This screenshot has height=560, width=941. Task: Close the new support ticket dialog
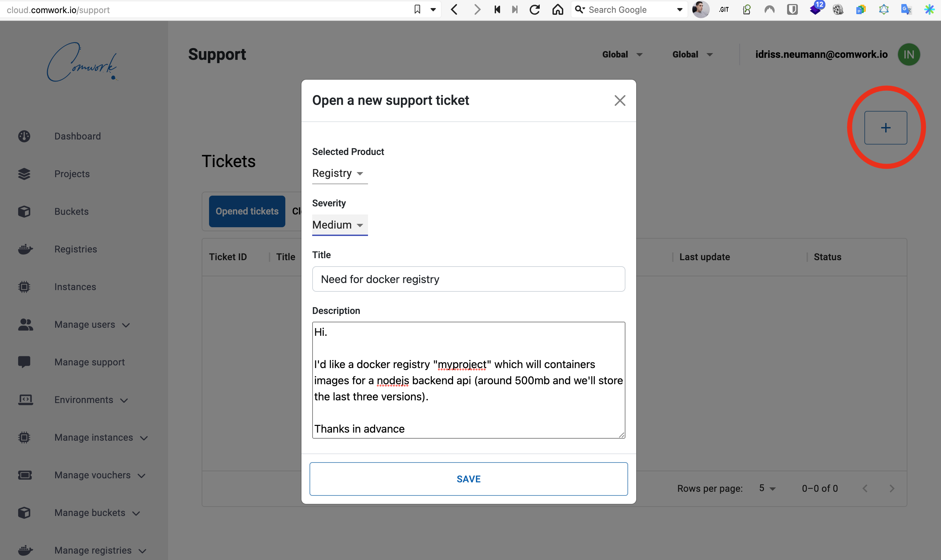point(619,101)
